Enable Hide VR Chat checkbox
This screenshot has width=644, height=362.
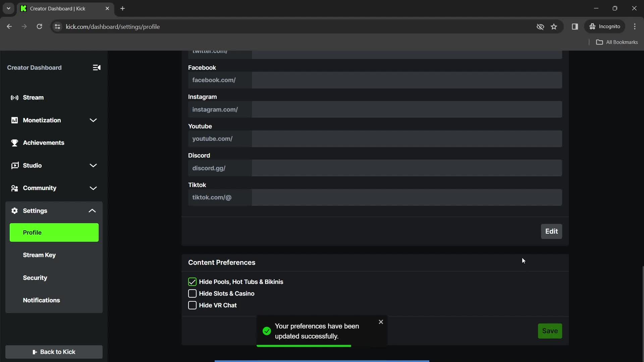click(193, 305)
